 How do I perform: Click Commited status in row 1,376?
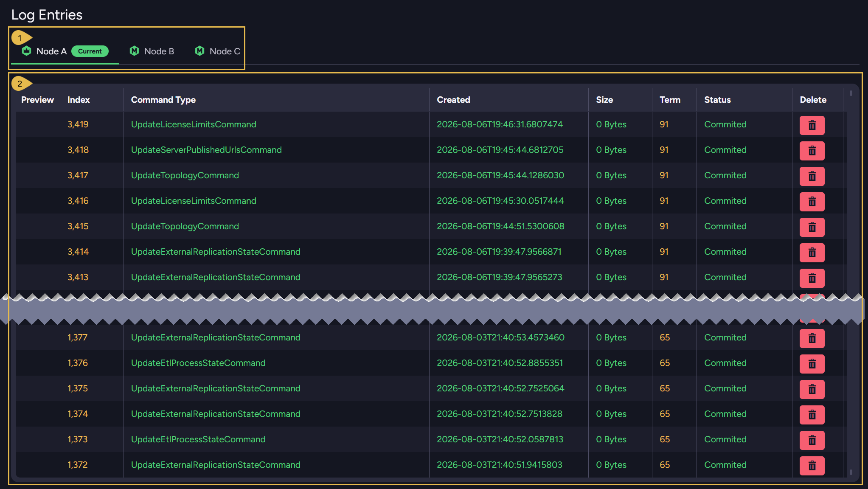725,363
